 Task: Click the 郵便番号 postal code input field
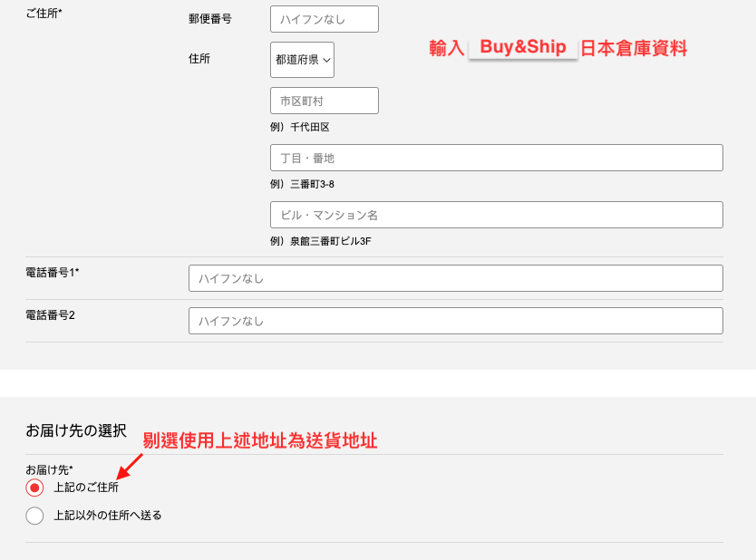324,19
